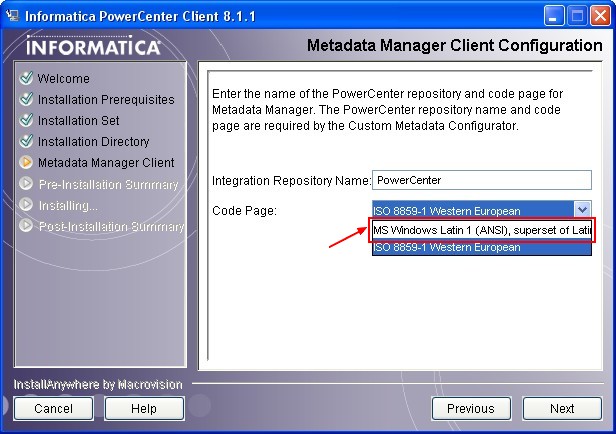Click the Installation Directory step label
The image size is (616, 434).
click(94, 142)
